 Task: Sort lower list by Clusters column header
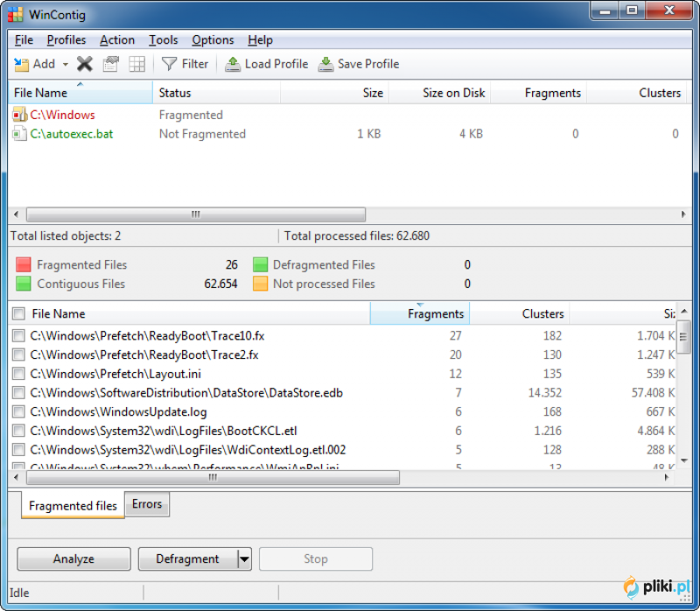pos(519,313)
